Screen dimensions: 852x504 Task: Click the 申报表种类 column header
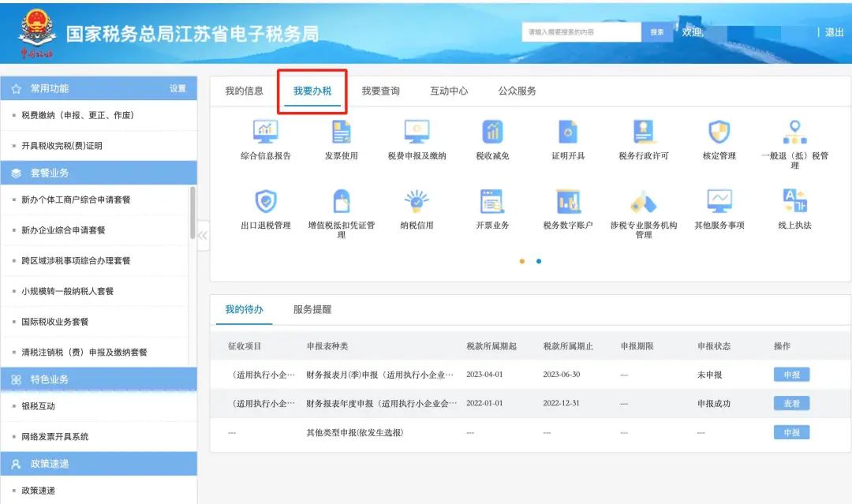pyautogui.click(x=327, y=346)
